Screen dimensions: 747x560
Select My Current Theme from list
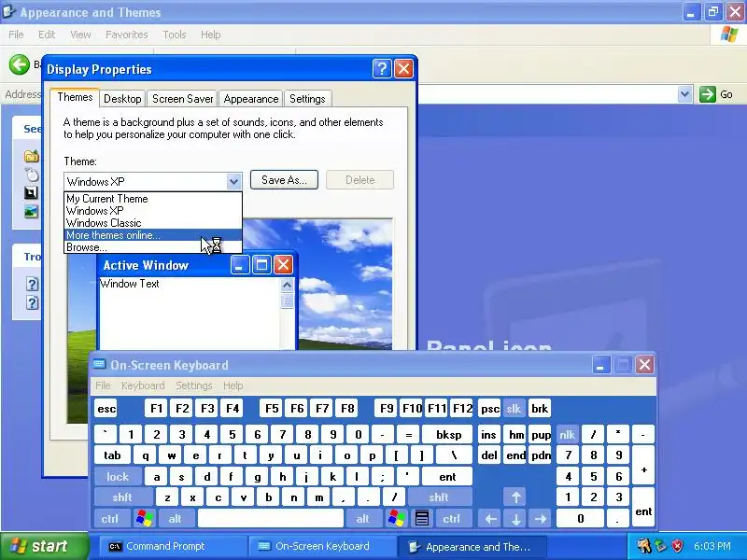point(153,199)
